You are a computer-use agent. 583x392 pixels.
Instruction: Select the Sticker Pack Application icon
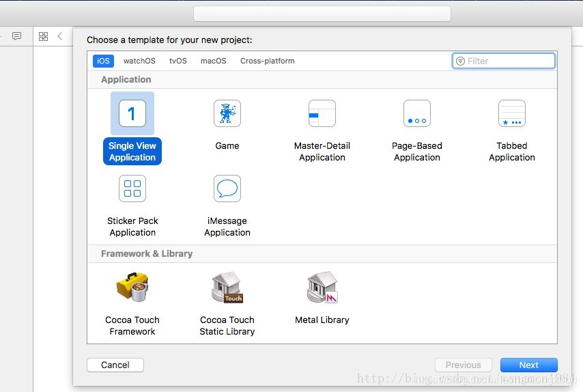(132, 188)
